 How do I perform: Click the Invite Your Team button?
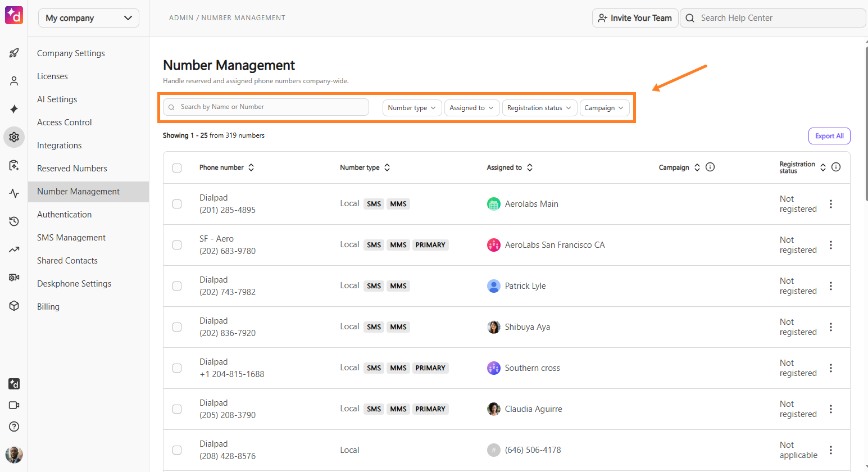pos(635,18)
